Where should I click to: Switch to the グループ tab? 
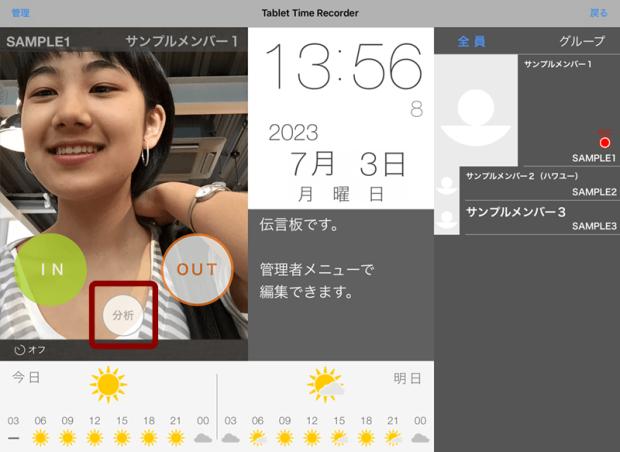click(581, 41)
